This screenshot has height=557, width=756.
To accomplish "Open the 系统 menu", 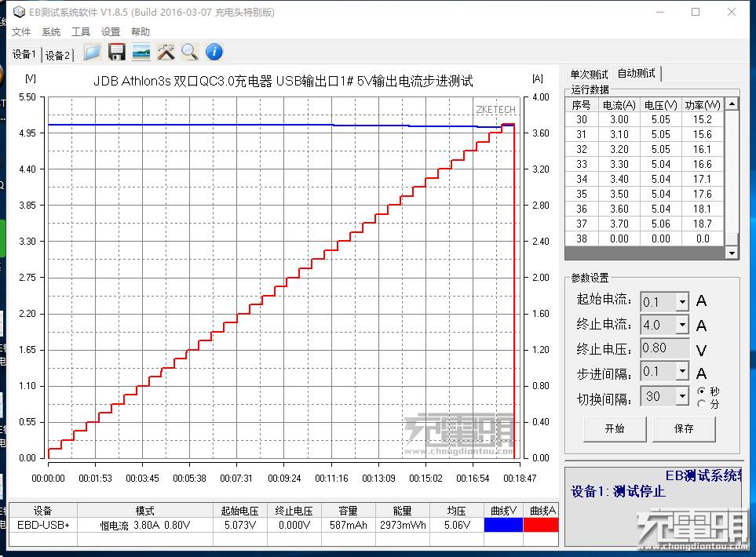I will click(x=51, y=32).
